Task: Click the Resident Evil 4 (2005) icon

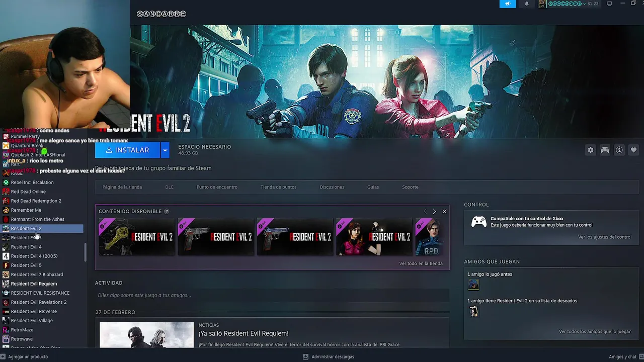Action: 6,256
